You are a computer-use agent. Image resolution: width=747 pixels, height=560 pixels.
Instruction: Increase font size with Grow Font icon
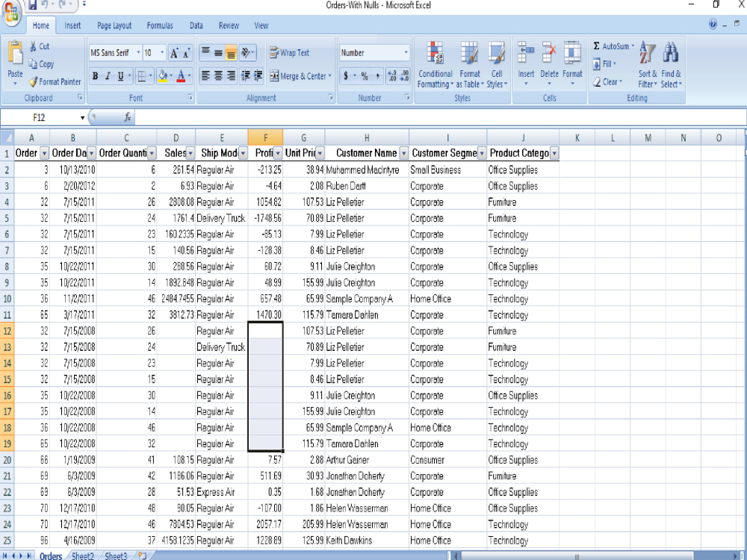[x=174, y=53]
